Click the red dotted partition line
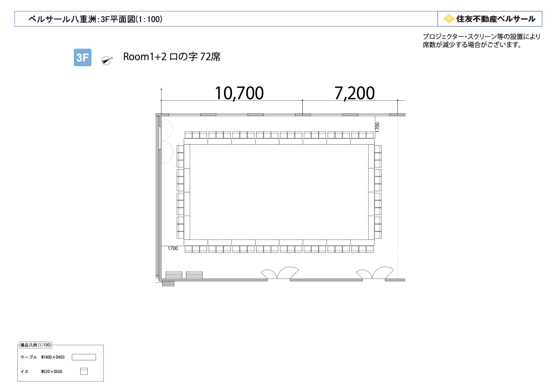The width and height of the screenshot is (555, 392). click(398, 197)
